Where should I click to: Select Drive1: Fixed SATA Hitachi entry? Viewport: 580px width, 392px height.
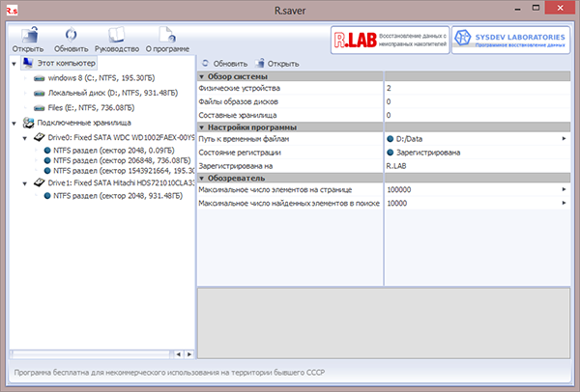point(121,182)
